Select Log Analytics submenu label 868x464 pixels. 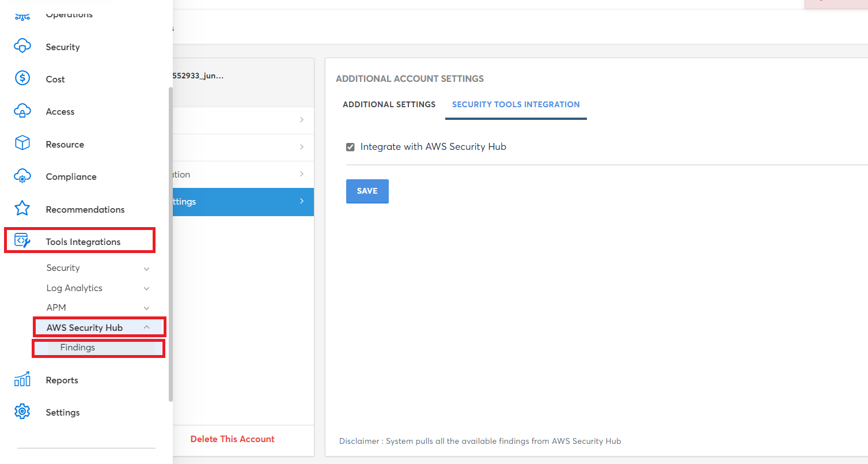pos(74,288)
